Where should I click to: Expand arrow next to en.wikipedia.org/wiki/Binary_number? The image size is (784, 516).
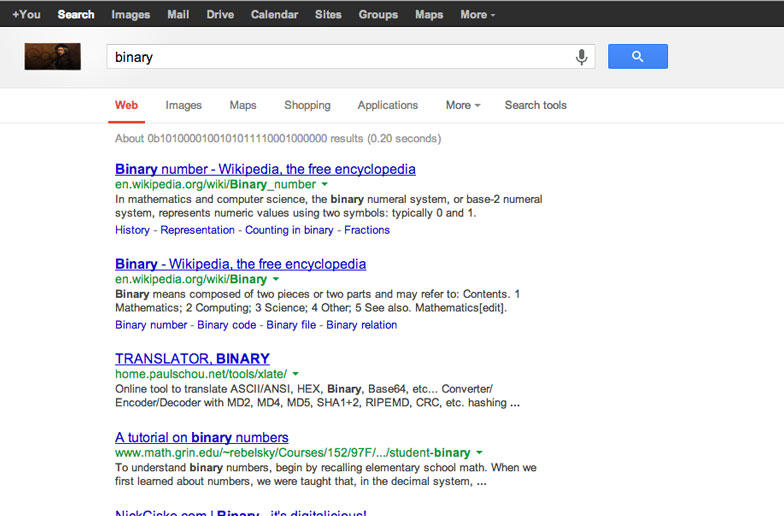(324, 184)
